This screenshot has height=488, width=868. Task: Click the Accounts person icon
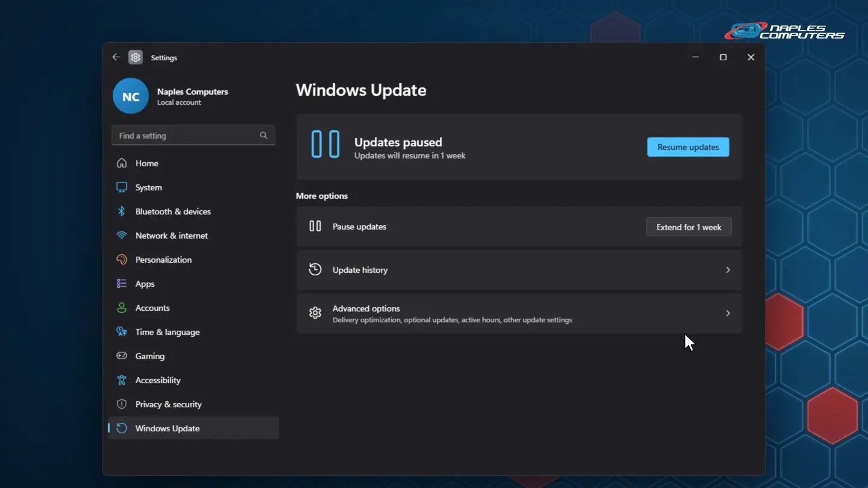[122, 308]
